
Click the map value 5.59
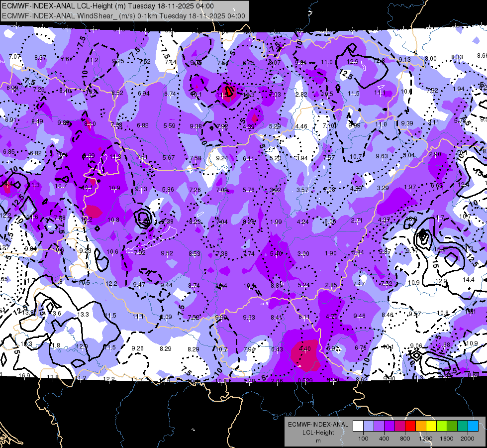pos(170,125)
